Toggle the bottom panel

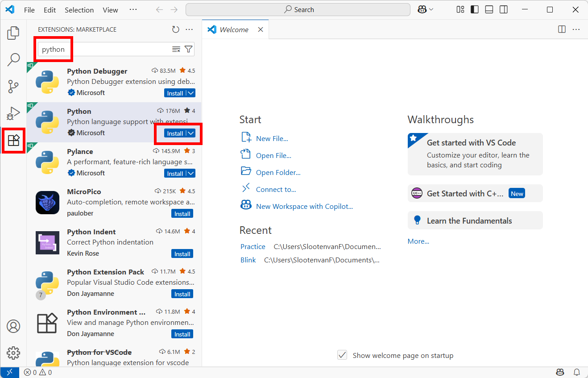(x=489, y=10)
